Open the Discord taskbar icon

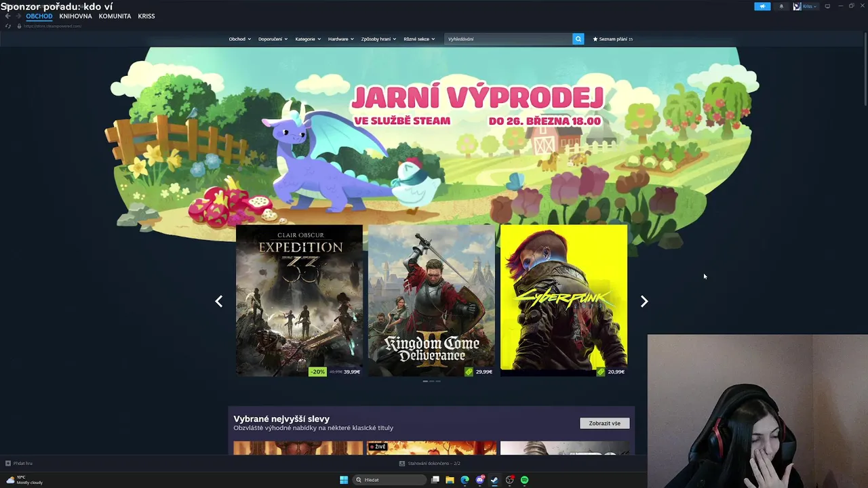pos(480,480)
